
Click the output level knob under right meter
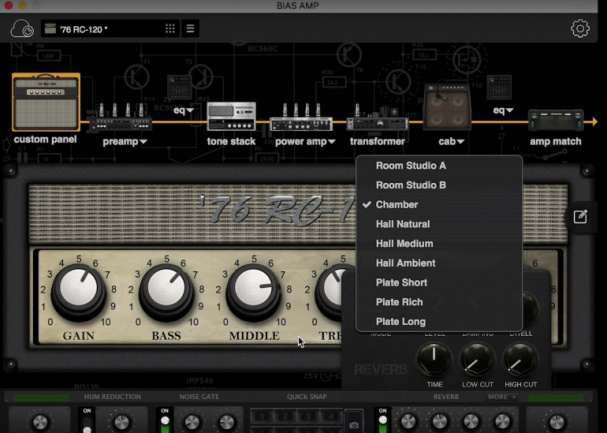556,422
